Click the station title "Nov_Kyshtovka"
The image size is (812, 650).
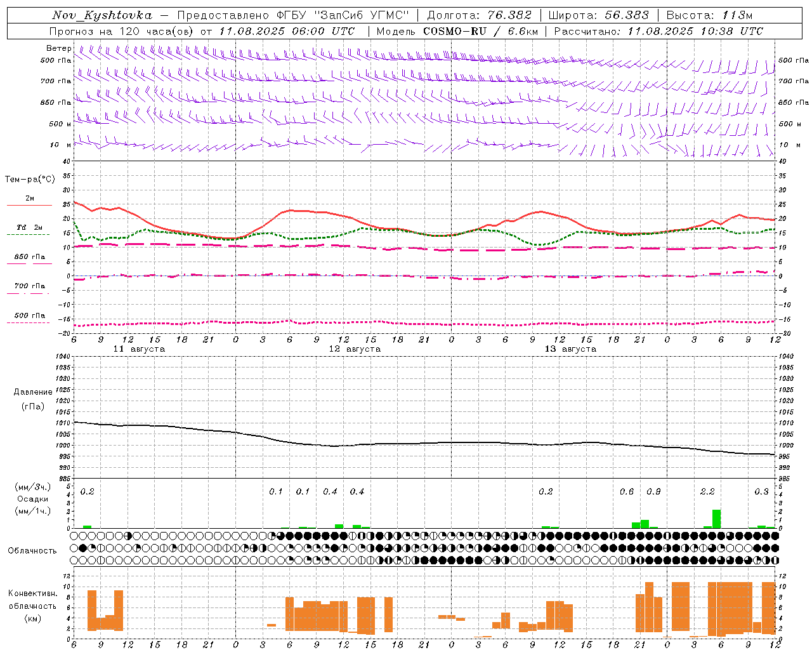point(102,15)
